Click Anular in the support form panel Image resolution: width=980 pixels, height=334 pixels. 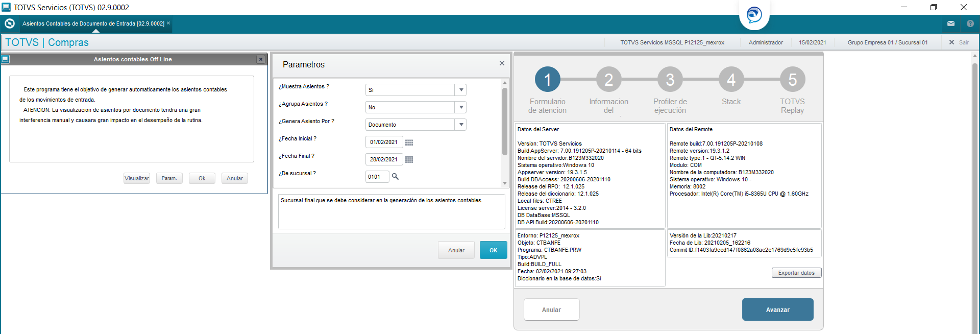[x=551, y=309]
